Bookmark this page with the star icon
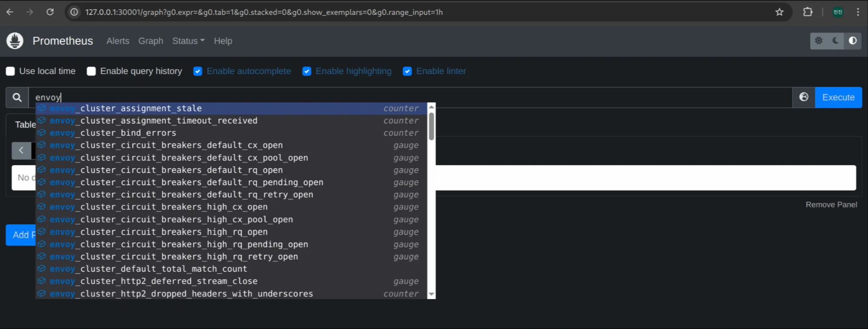Image resolution: width=868 pixels, height=329 pixels. [779, 12]
